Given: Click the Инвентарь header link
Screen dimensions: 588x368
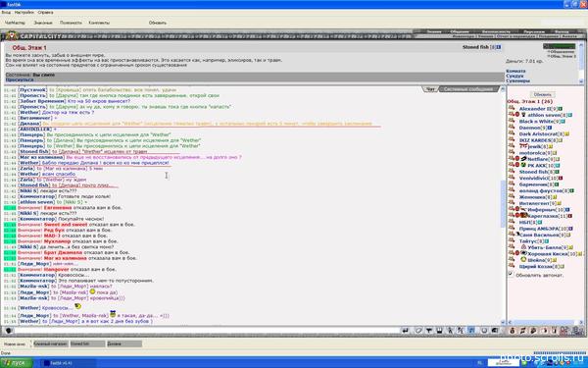Looking at the screenshot, I should pyautogui.click(x=464, y=36).
